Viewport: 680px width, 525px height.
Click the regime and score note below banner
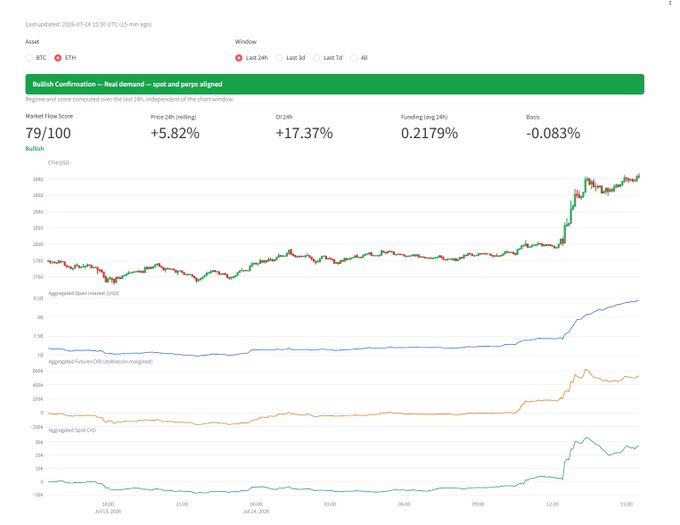[x=130, y=99]
